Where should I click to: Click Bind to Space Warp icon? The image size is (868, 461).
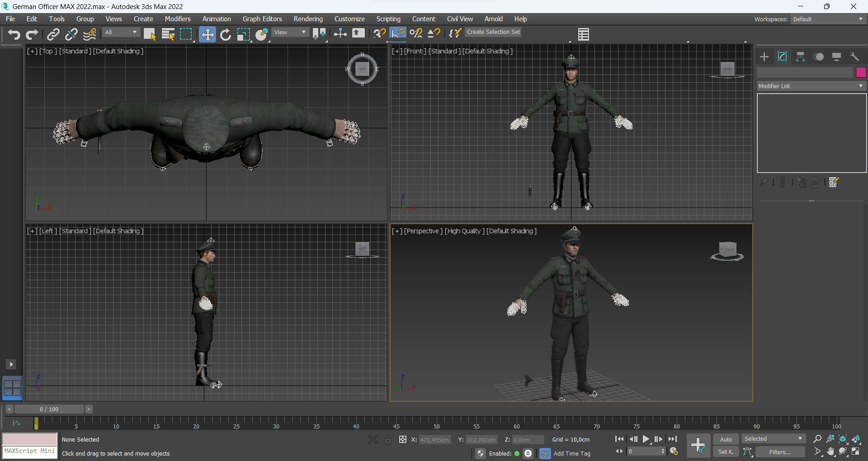click(x=90, y=34)
